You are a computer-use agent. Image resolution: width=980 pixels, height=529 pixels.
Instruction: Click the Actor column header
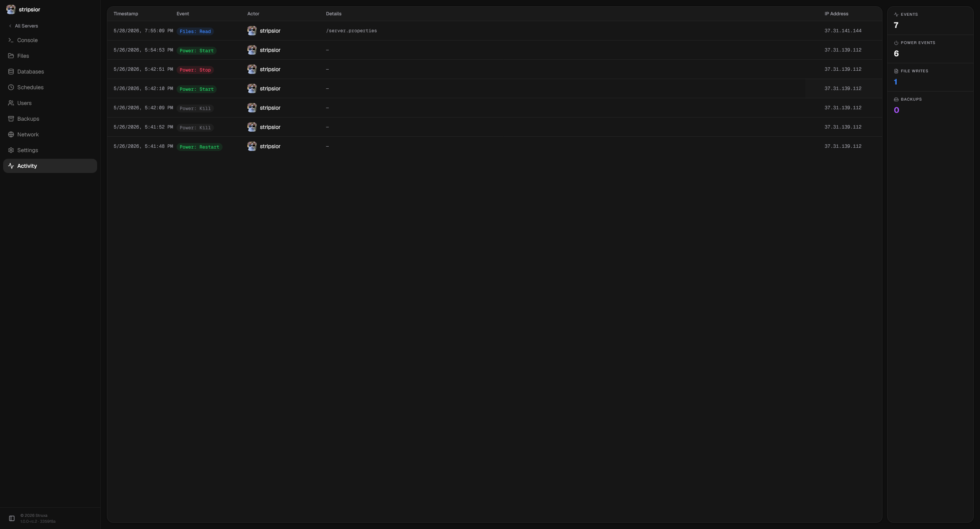[253, 14]
